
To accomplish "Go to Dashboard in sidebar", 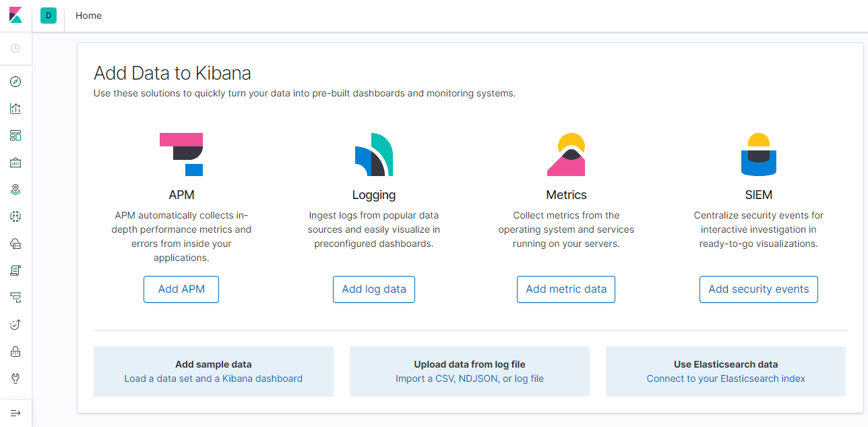I will (15, 136).
